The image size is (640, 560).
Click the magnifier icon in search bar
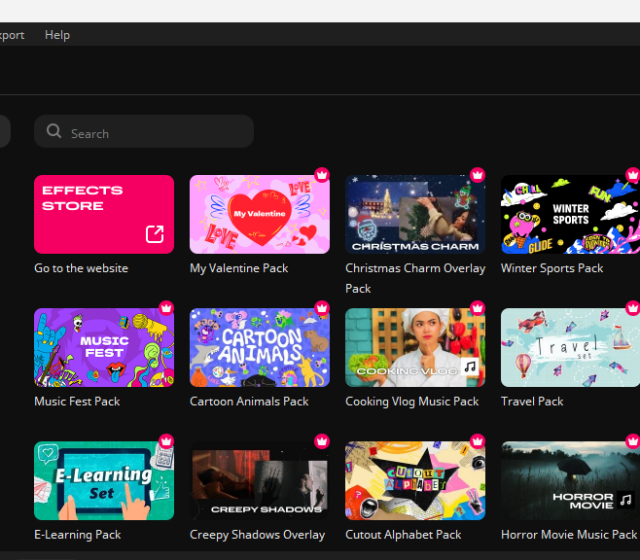[x=54, y=132]
